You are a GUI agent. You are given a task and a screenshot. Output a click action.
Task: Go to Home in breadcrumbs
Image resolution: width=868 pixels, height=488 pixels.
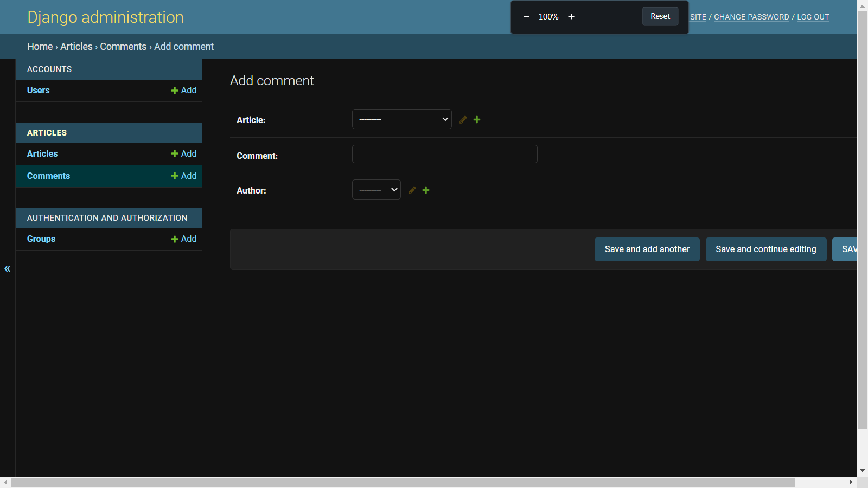40,47
